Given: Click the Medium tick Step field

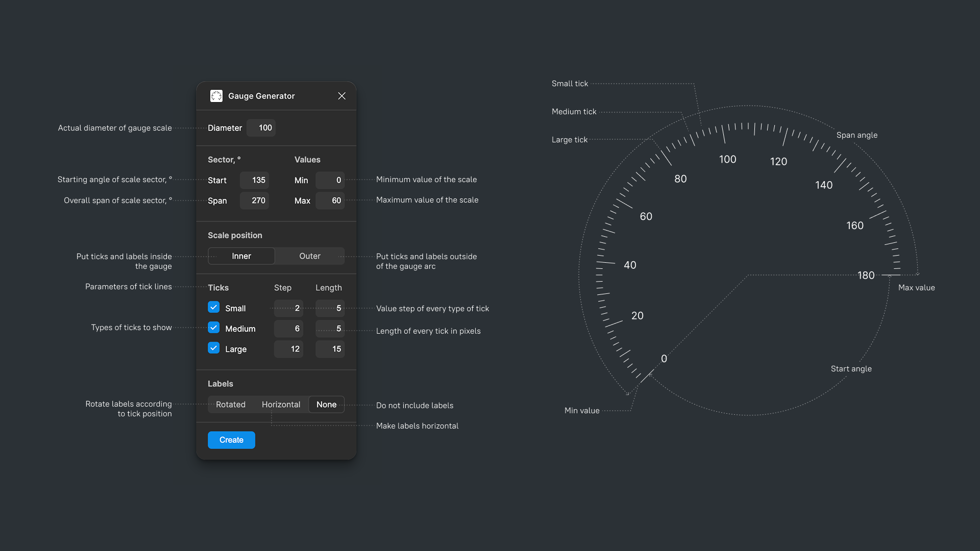Looking at the screenshot, I should click(x=289, y=329).
